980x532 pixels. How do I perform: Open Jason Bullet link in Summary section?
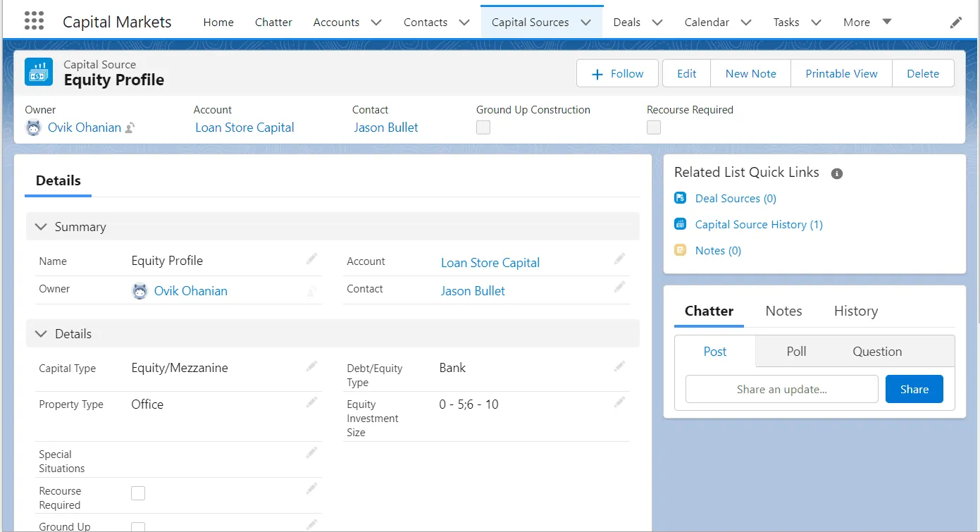473,291
